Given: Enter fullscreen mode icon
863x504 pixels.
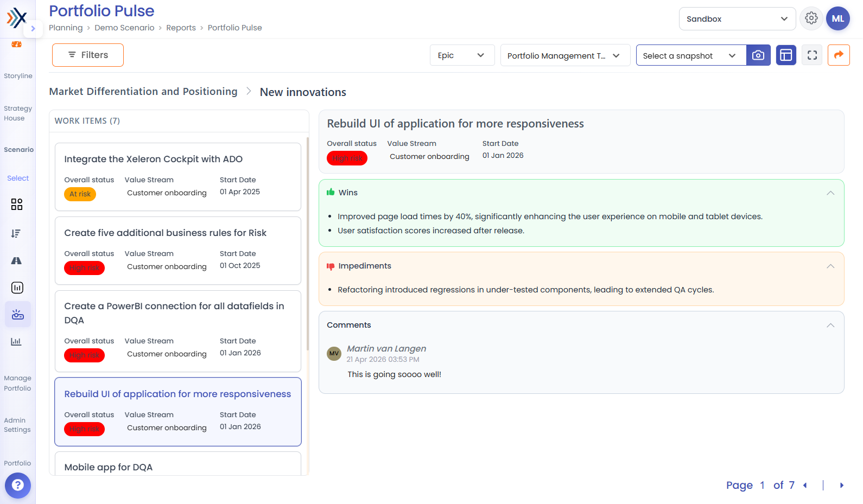Looking at the screenshot, I should [813, 55].
